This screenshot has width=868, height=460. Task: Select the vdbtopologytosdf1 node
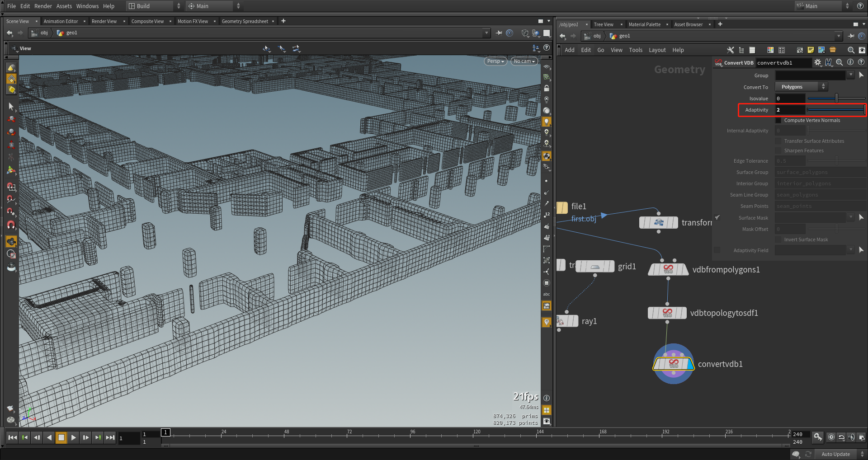coord(667,313)
